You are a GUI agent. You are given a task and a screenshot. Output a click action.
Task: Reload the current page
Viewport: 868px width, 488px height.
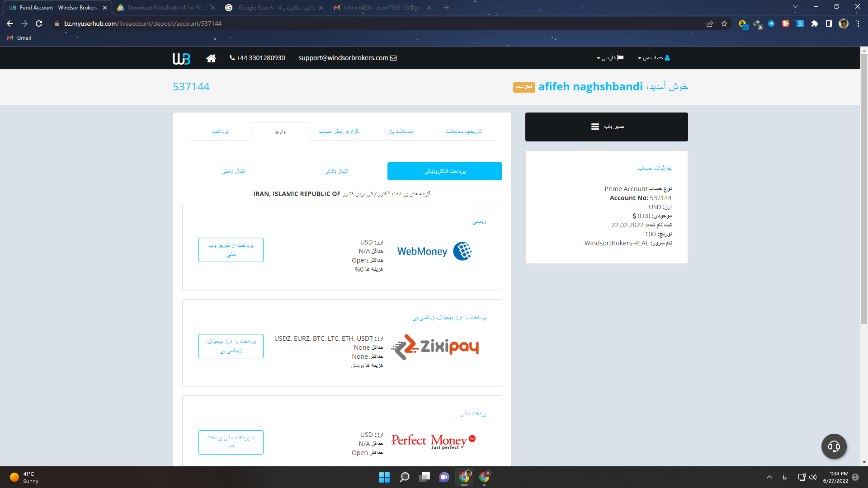click(39, 23)
